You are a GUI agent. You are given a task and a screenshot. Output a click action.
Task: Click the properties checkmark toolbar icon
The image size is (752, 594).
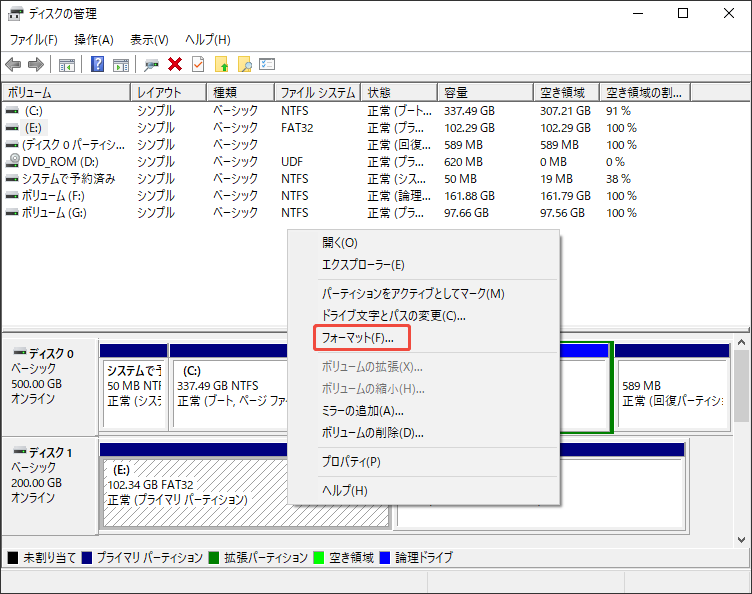pos(198,64)
